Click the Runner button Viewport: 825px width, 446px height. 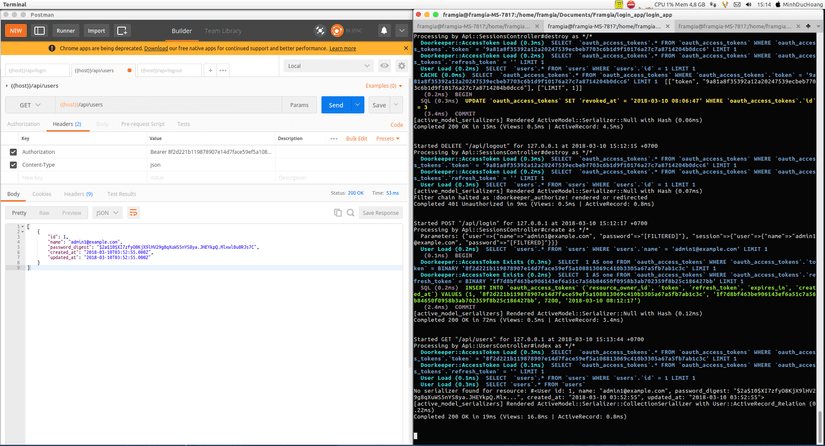tap(65, 31)
